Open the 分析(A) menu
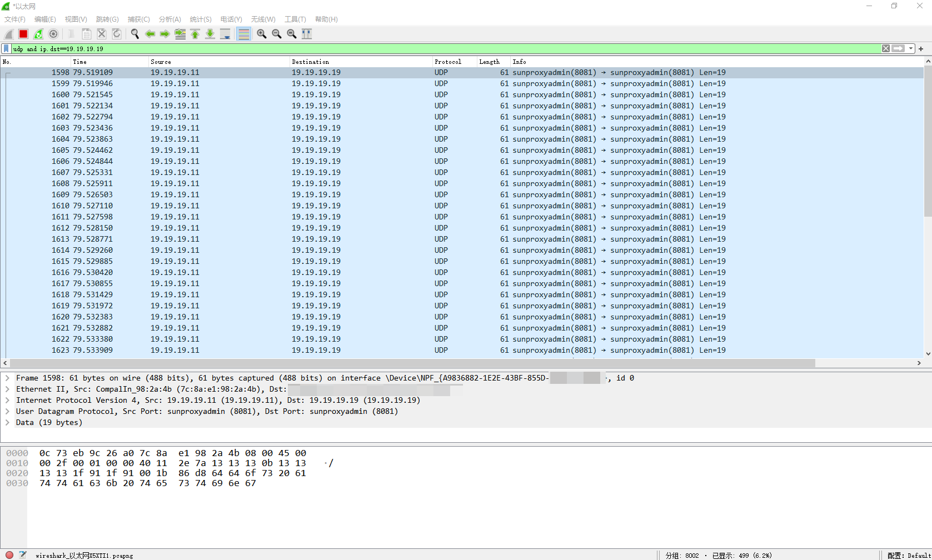Screen dimensions: 932x560 170,19
